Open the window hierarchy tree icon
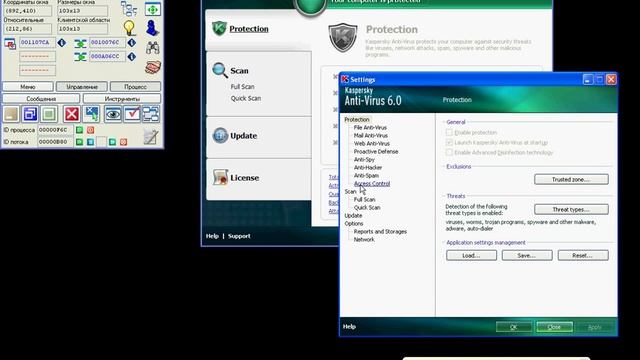The height and width of the screenshot is (360, 640). coord(129,9)
